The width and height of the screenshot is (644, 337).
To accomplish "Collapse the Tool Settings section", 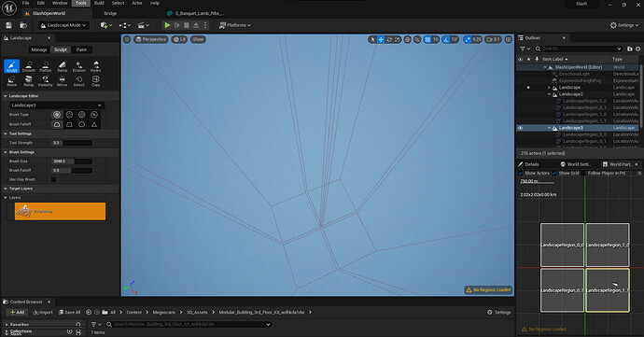I will pos(6,133).
